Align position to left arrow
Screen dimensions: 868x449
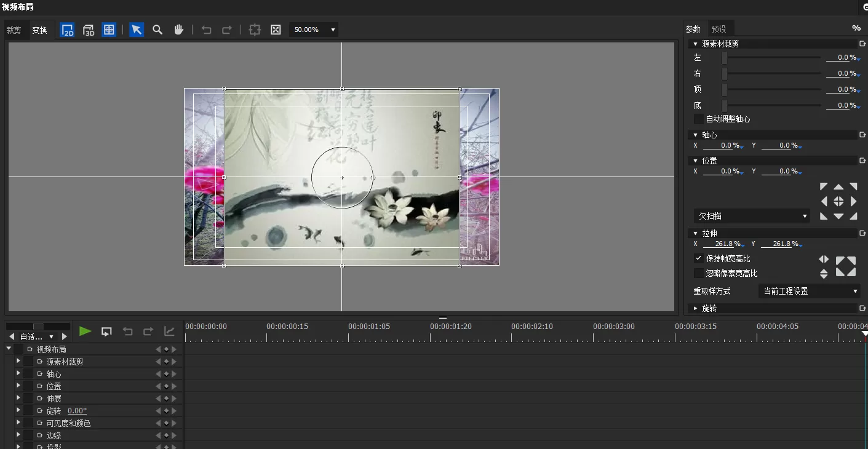[824, 201]
